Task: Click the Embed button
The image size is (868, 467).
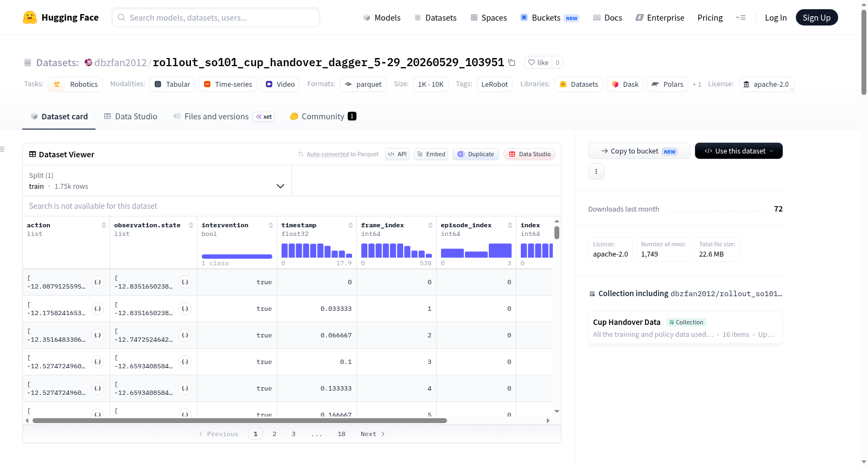Action: coord(431,154)
